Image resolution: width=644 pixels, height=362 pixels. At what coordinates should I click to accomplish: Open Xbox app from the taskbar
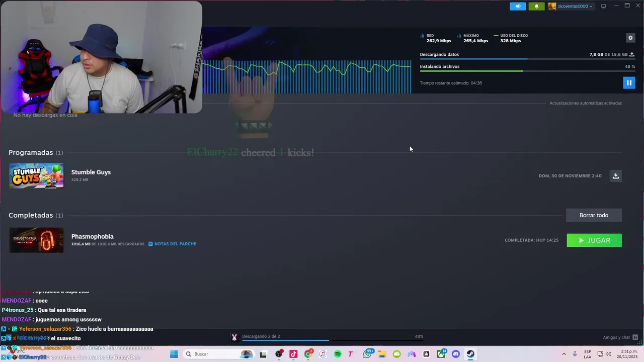(x=441, y=354)
